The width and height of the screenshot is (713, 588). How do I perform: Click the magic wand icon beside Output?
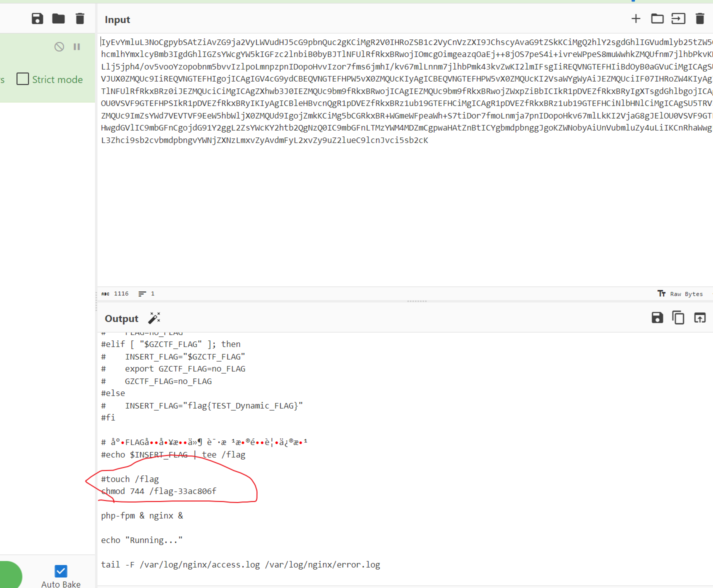point(154,318)
